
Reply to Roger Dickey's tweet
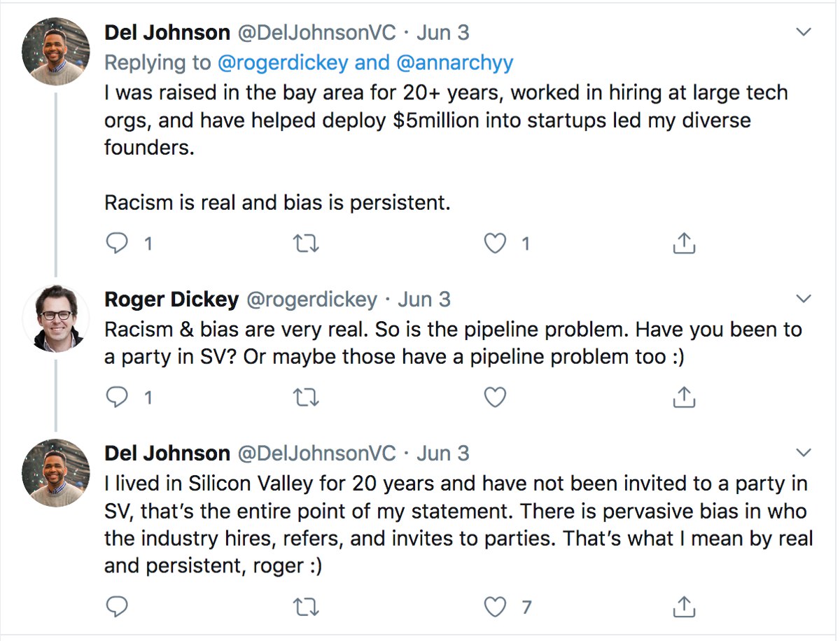point(117,397)
